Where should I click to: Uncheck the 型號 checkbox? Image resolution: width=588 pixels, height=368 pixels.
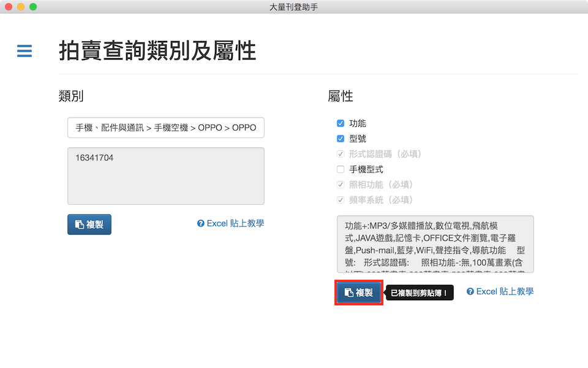pyautogui.click(x=341, y=139)
